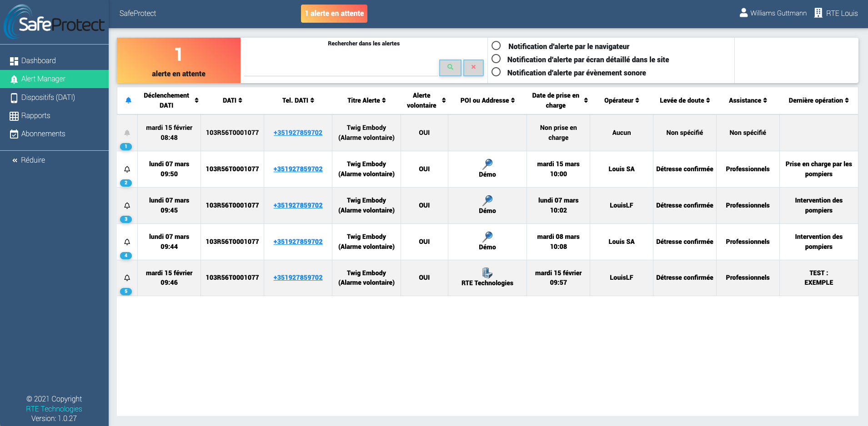The image size is (868, 426).
Task: Click 'mardi 15 mars 10:00' cell
Action: (558, 169)
